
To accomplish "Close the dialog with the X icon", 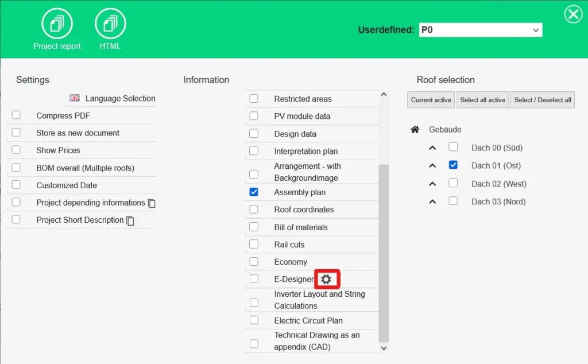I will pos(572,14).
